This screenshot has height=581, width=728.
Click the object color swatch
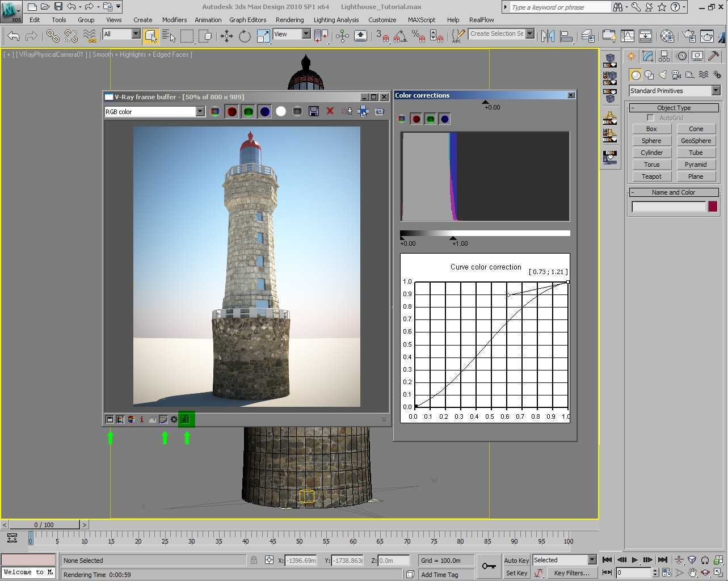tap(713, 207)
